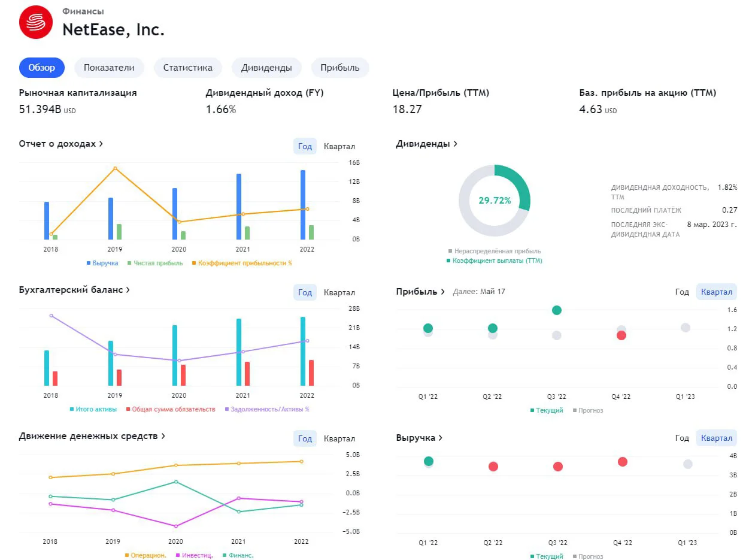Screen dimensions: 749x560
Task: Click the 2022 total assets teal bar
Action: click(302, 351)
